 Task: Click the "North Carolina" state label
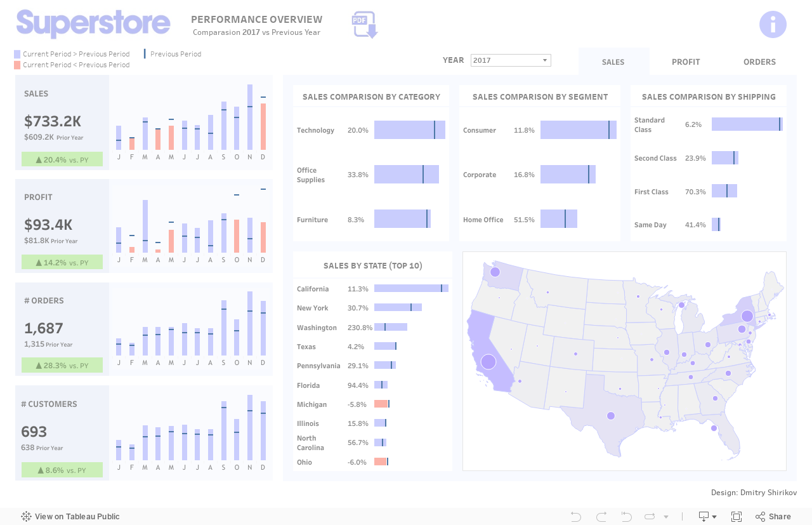(310, 442)
